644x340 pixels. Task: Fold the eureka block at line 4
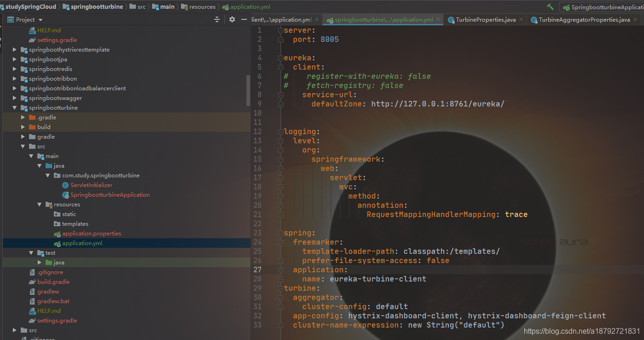point(280,58)
